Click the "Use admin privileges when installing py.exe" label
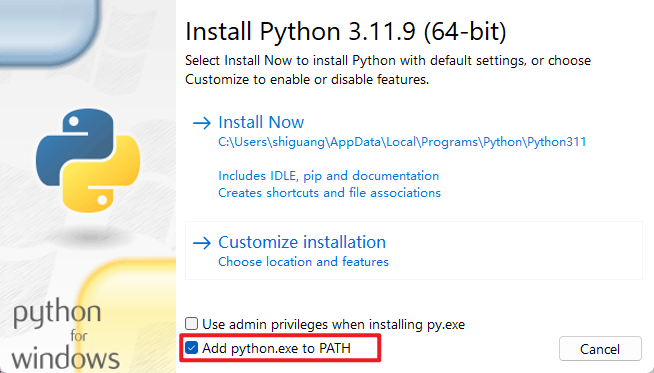654x373 pixels. pyautogui.click(x=334, y=324)
